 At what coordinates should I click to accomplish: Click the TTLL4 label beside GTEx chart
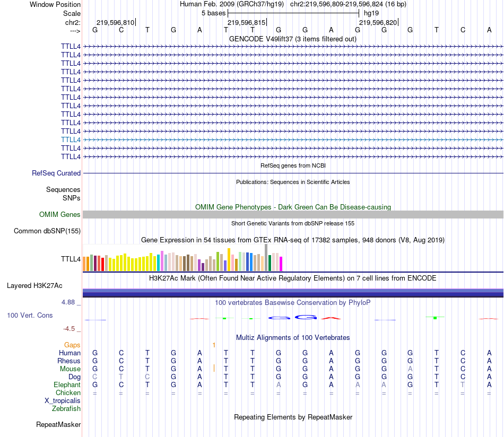(x=71, y=259)
